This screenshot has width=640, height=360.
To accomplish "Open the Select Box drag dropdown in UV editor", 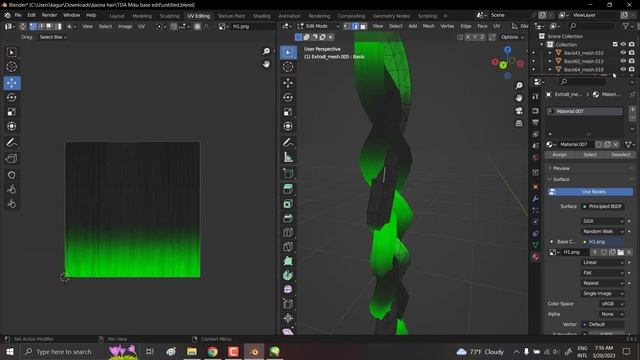I will pyautogui.click(x=53, y=37).
